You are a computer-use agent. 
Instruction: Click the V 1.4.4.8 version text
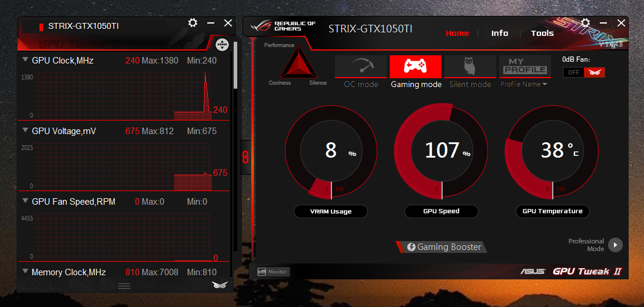click(610, 44)
